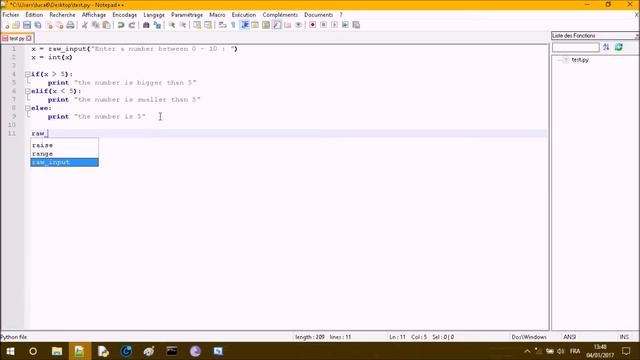The image size is (640, 360).
Task: Click the ANSI encoding in status bar
Action: point(569,337)
